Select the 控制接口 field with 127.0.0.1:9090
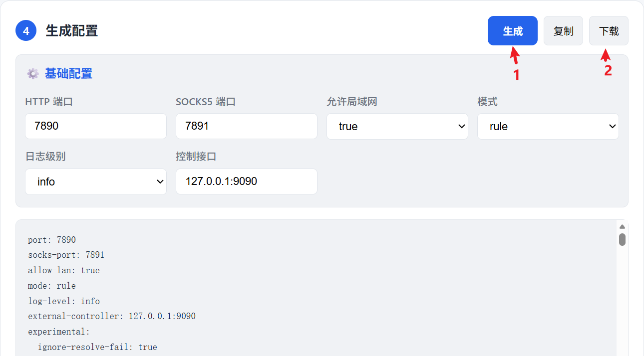Viewport: 644px width, 356px height. click(246, 181)
